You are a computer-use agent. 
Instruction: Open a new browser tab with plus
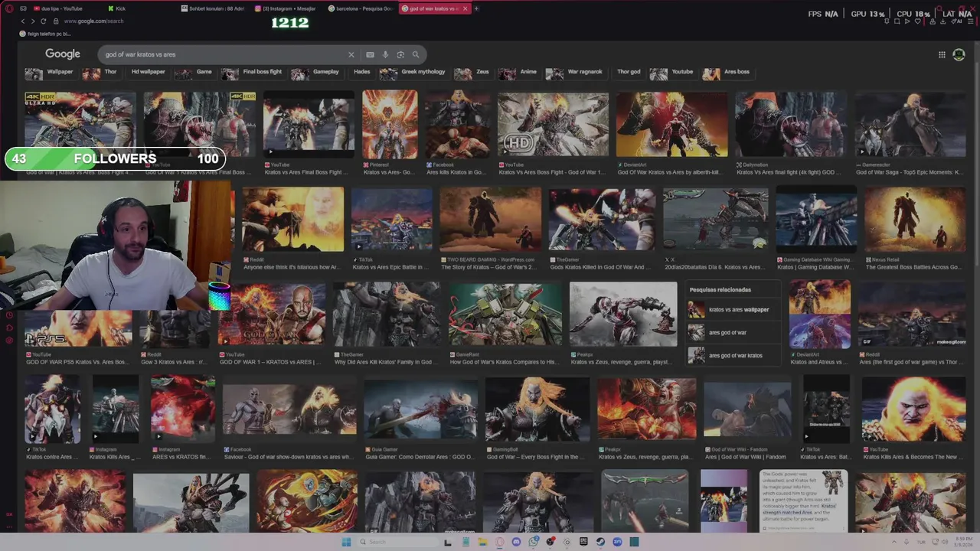coord(476,8)
